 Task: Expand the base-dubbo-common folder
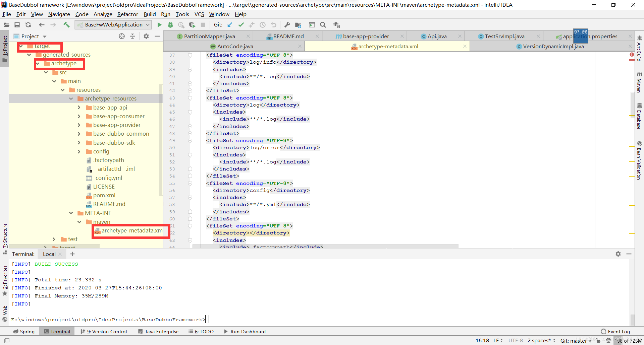79,134
